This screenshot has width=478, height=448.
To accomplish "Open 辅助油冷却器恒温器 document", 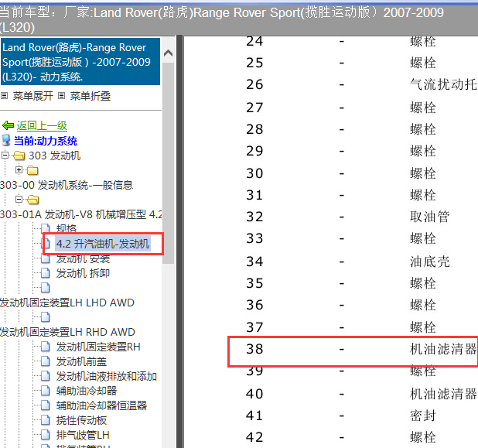I will tap(101, 405).
